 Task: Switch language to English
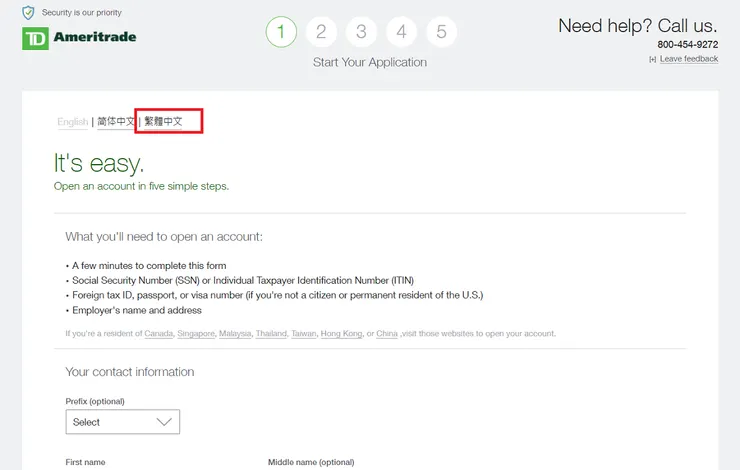[x=72, y=122]
